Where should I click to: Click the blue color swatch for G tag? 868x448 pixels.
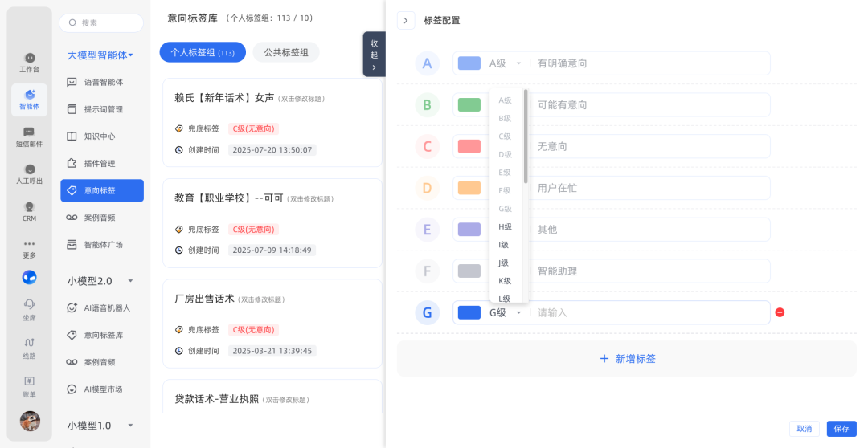click(469, 312)
